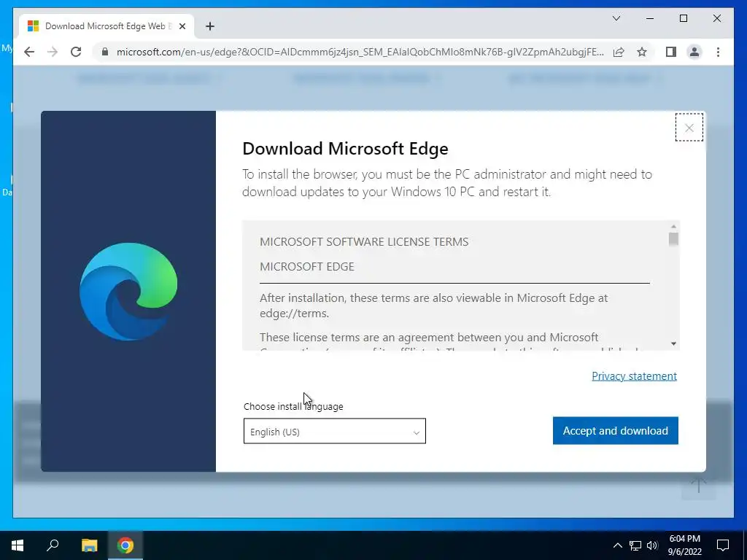
Task: Bookmark this tab with star icon
Action: [642, 52]
